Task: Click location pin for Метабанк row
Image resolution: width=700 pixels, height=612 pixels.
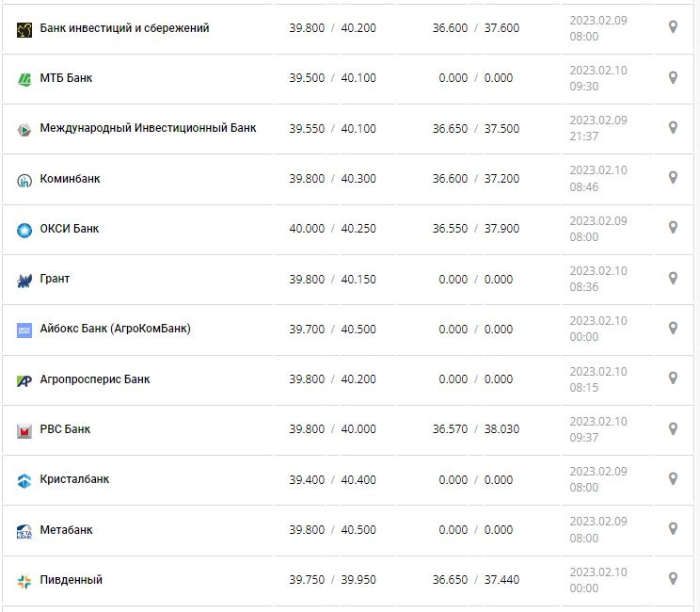Action: [x=673, y=529]
